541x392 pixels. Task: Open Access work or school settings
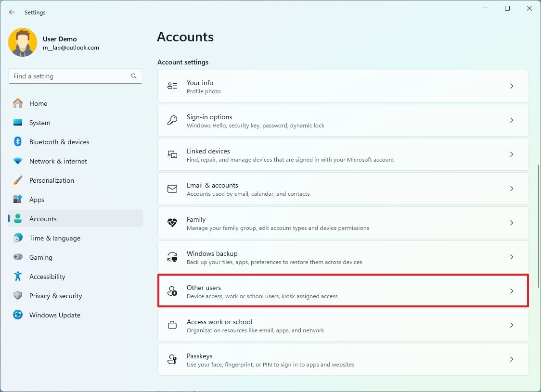(x=343, y=325)
